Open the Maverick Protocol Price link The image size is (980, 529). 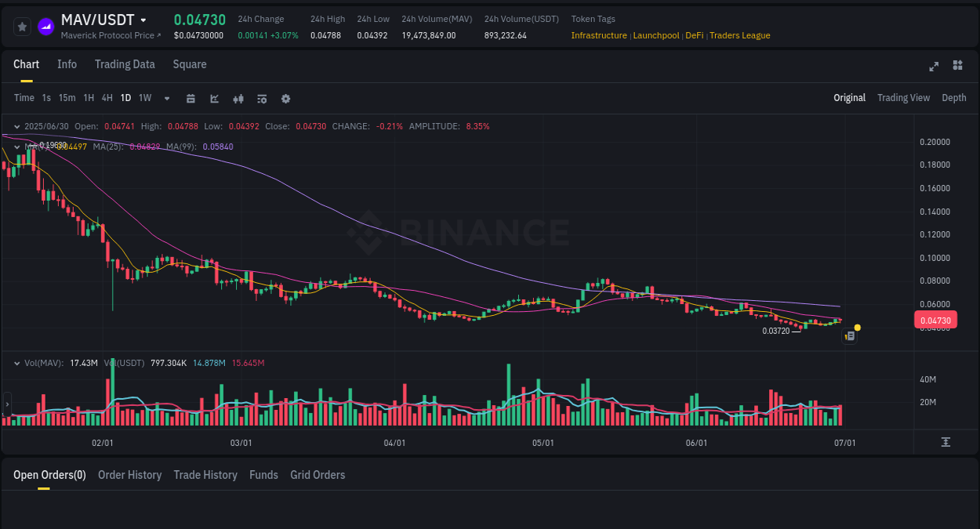click(107, 35)
